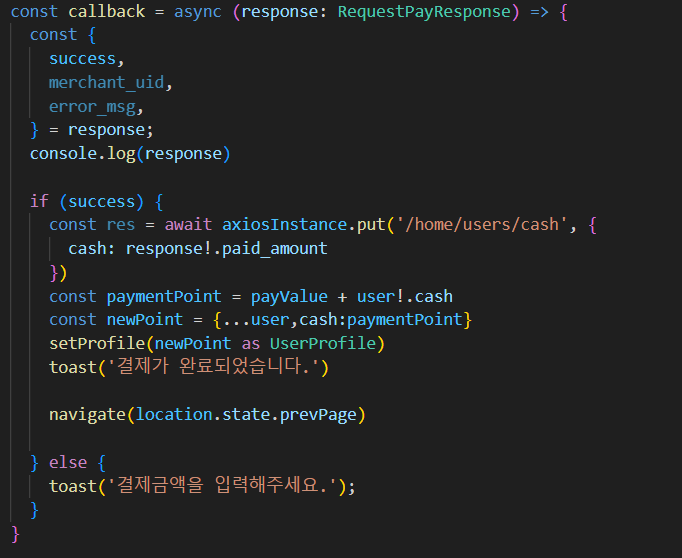The width and height of the screenshot is (682, 558).
Task: Click 'console' in the console.log line
Action: click(x=63, y=153)
